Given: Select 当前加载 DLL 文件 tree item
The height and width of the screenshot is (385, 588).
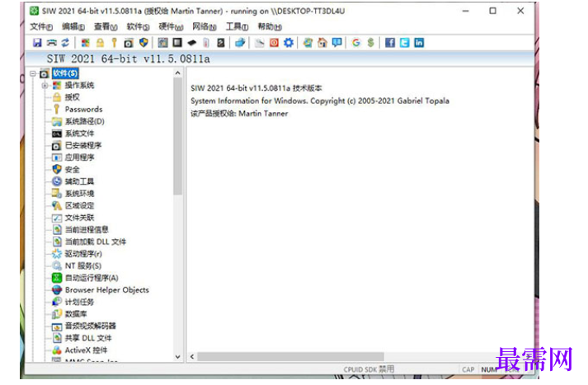Looking at the screenshot, I should click(x=96, y=242).
